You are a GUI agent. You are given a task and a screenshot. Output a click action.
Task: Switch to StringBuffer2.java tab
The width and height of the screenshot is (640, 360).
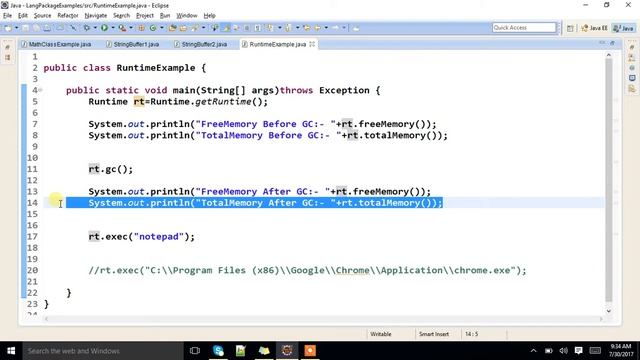point(200,44)
